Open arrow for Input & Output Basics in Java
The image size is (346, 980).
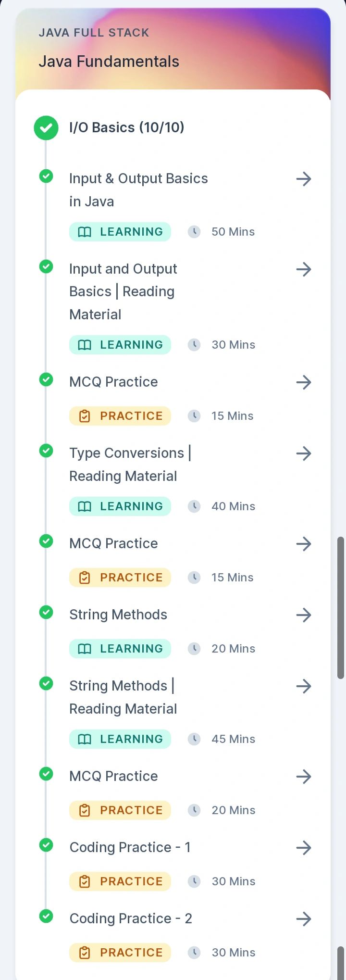click(304, 179)
